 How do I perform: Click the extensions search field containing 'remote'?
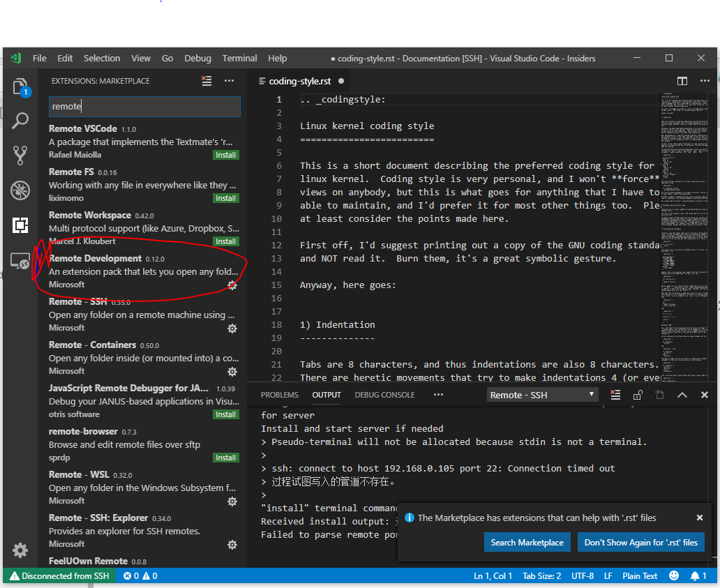click(x=144, y=106)
